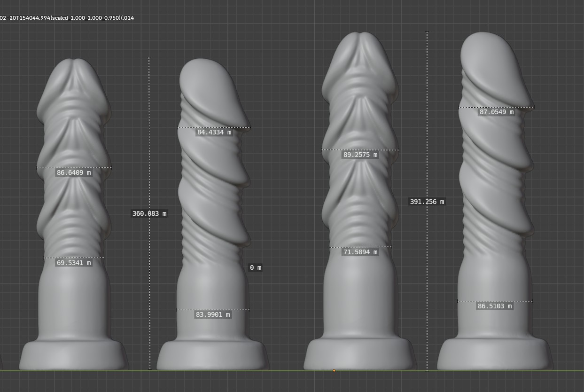Click the 86.6409 m measurement label

(x=74, y=173)
